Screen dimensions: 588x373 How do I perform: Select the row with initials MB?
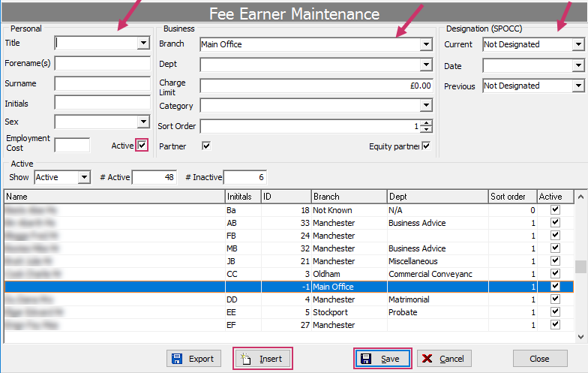coord(289,248)
